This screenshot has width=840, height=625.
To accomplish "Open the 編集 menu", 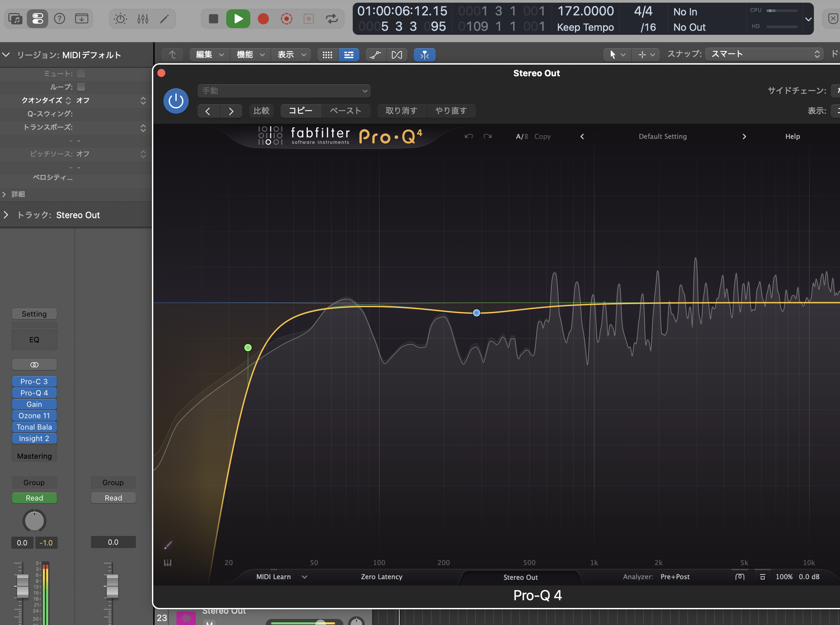I will 209,55.
